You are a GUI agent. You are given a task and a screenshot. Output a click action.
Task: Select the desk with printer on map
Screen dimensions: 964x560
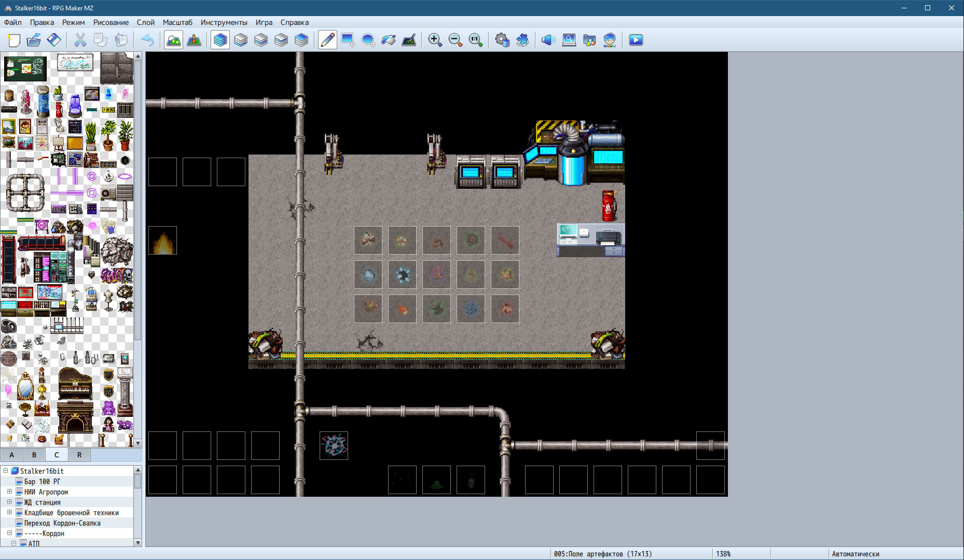click(590, 240)
